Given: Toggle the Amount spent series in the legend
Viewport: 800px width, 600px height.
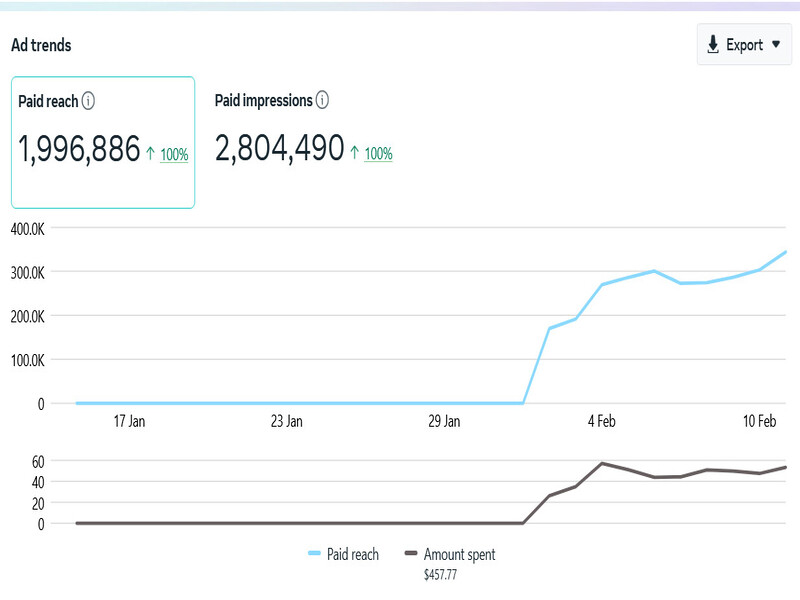Looking at the screenshot, I should [x=452, y=554].
